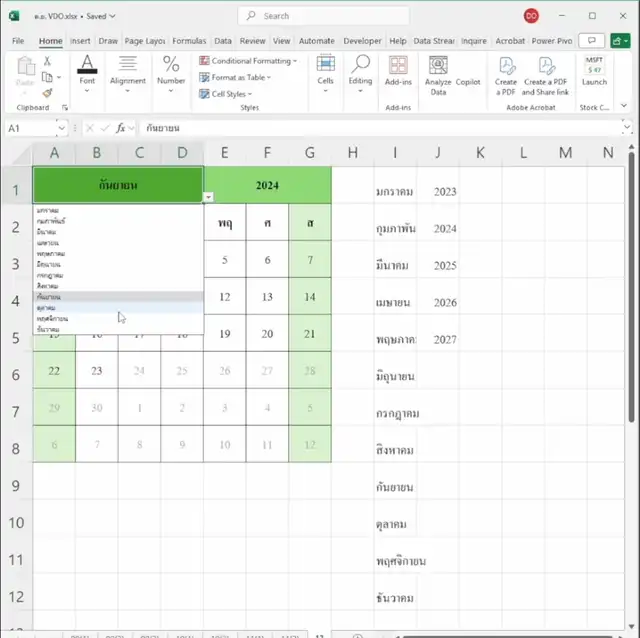
Task: Click the Name Box showing A1
Action: pos(30,128)
